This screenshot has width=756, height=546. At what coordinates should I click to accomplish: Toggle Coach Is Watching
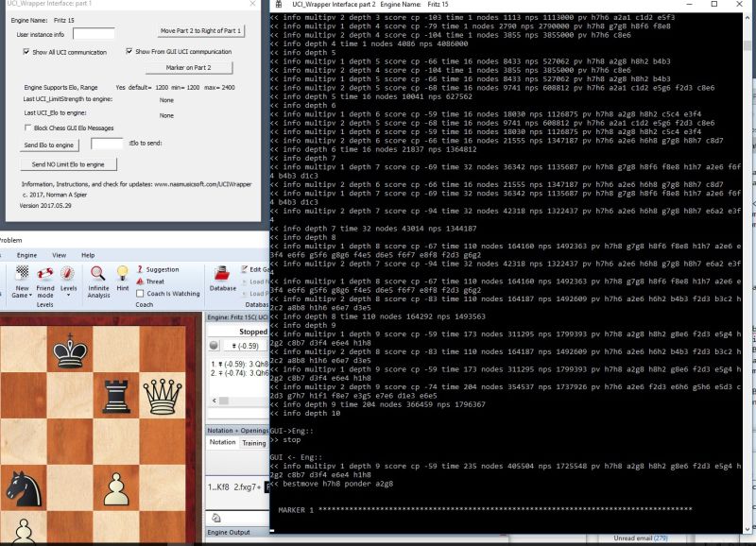pos(139,294)
